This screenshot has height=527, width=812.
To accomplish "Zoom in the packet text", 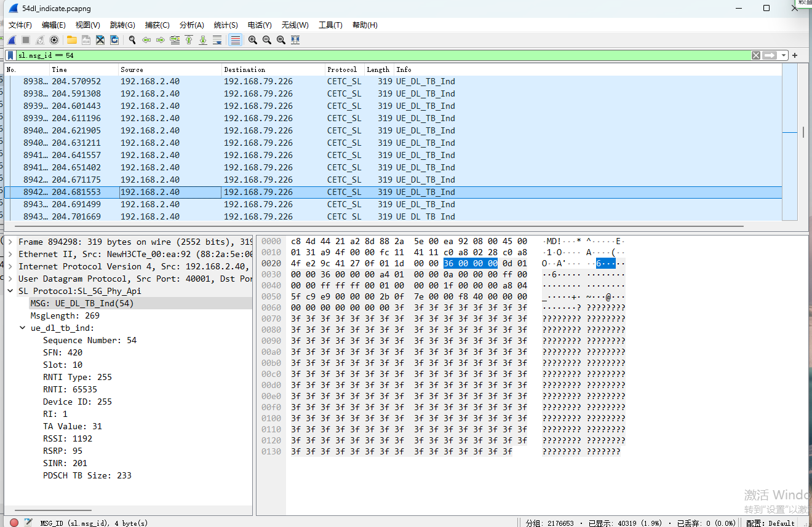I will tap(253, 40).
